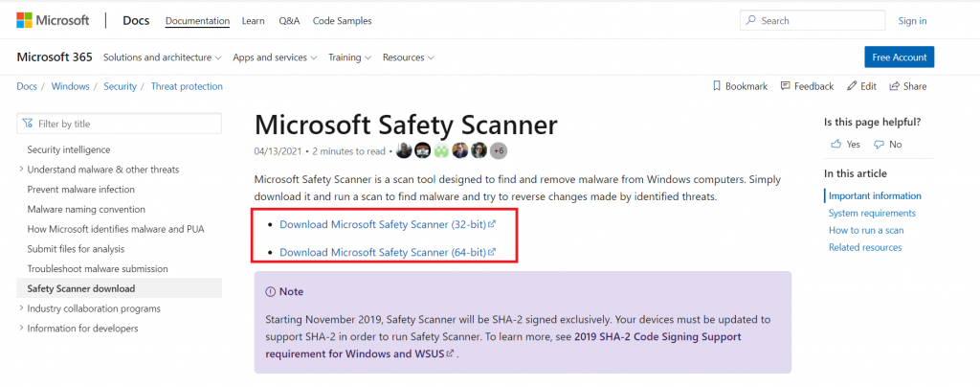Click the green contributor avatar
Viewport: 980px width, 387px height.
point(442,150)
